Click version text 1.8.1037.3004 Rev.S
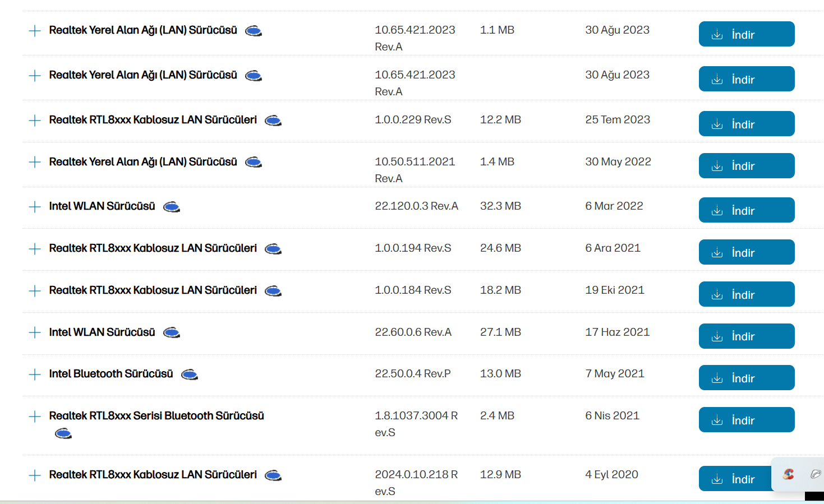 pos(417,424)
